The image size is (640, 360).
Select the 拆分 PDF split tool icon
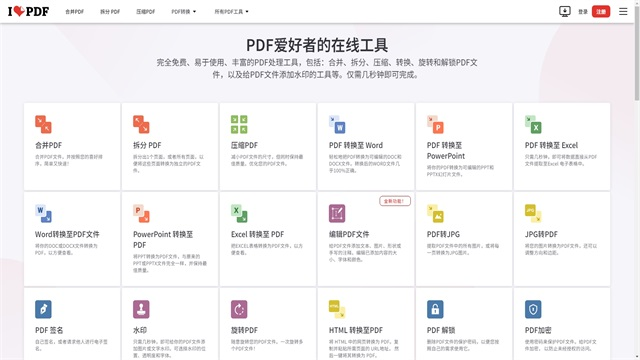[141, 124]
